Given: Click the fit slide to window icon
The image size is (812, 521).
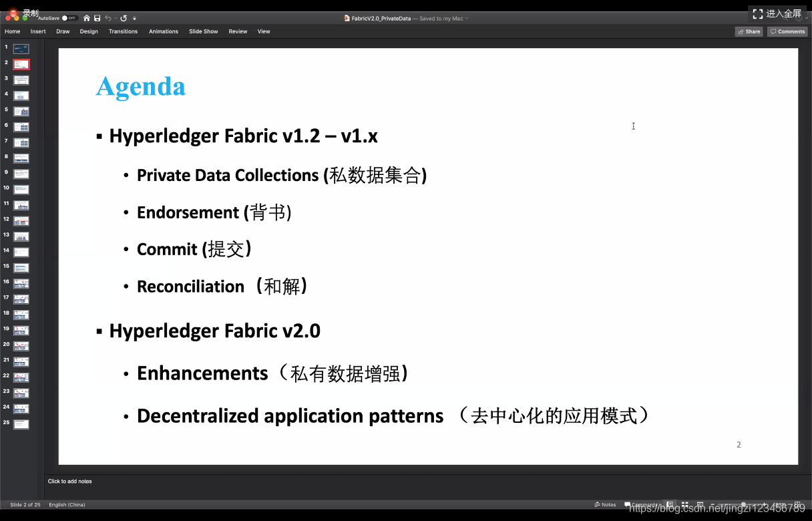Looking at the screenshot, I should click(798, 504).
